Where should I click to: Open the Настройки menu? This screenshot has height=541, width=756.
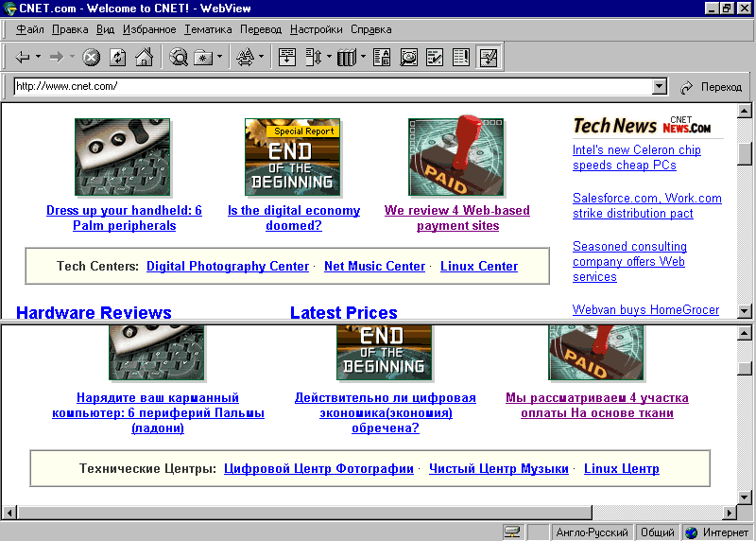pyautogui.click(x=316, y=29)
